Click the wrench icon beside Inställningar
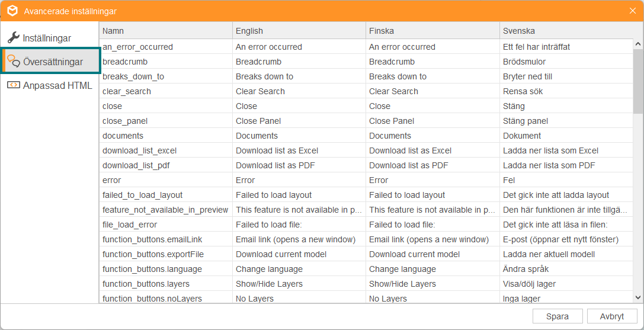Screen dimensions: 644x330 [14, 38]
